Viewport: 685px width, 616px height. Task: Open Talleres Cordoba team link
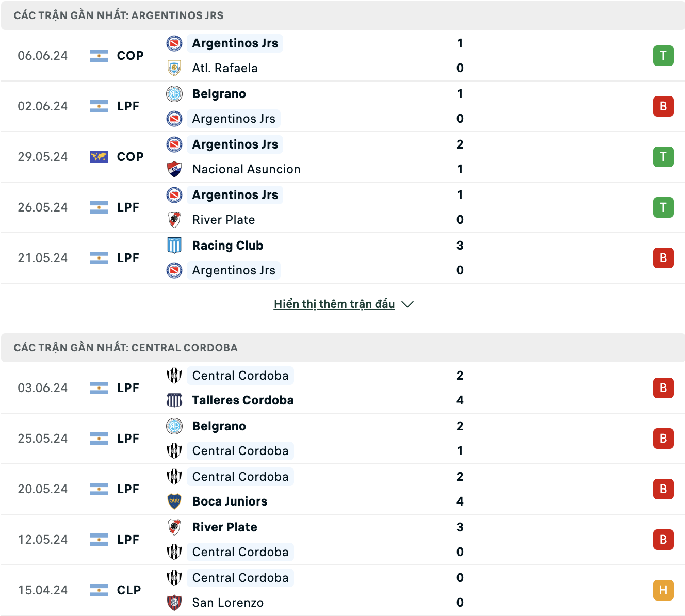point(243,400)
